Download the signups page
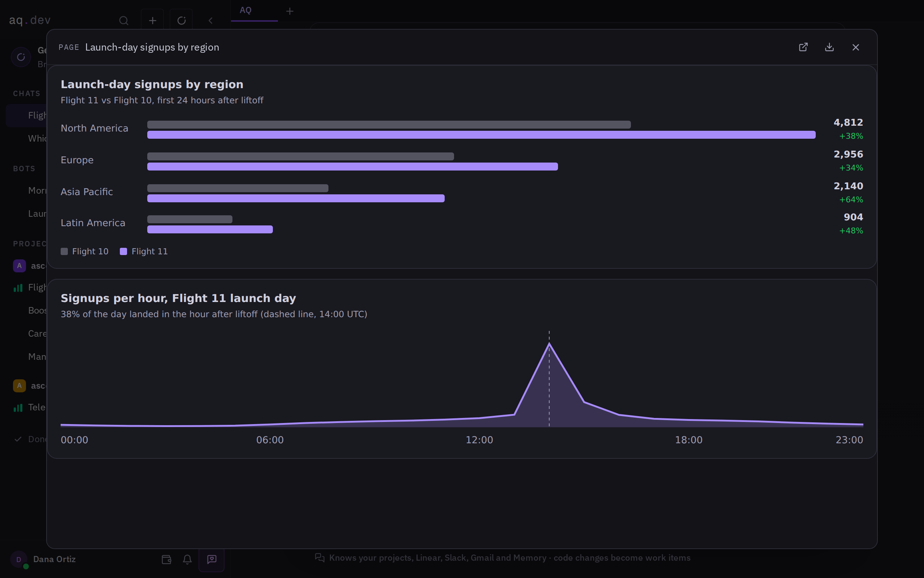924x578 pixels. [829, 47]
